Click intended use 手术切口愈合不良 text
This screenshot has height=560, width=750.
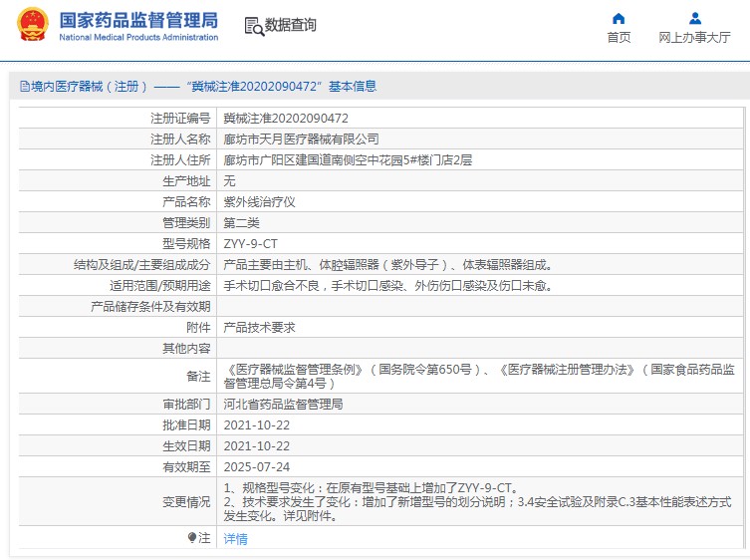click(387, 286)
